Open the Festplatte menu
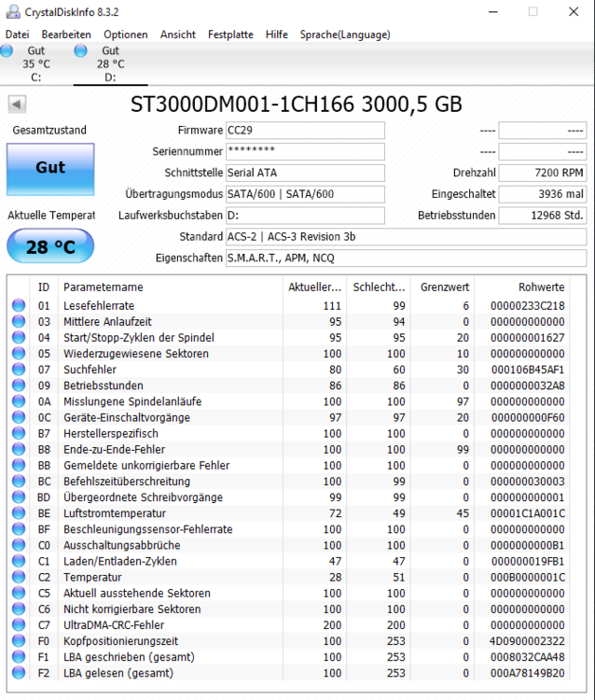595x700 pixels. [x=230, y=35]
